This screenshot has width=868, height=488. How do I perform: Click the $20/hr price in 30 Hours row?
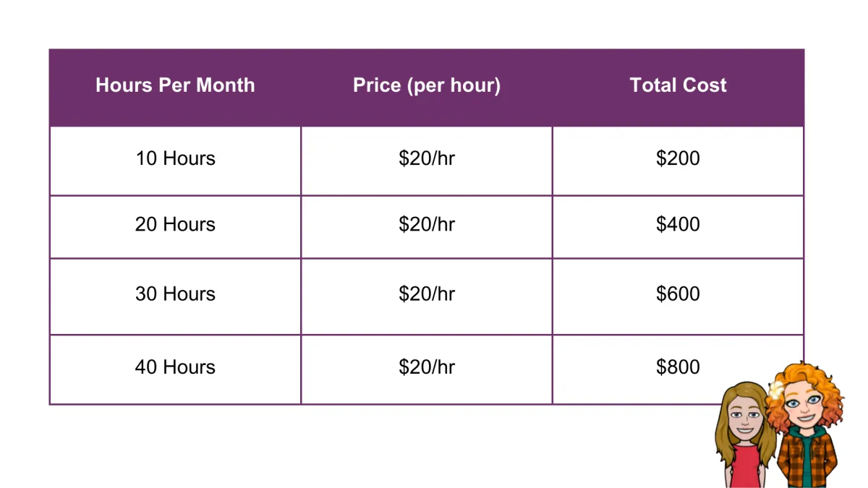click(x=427, y=296)
